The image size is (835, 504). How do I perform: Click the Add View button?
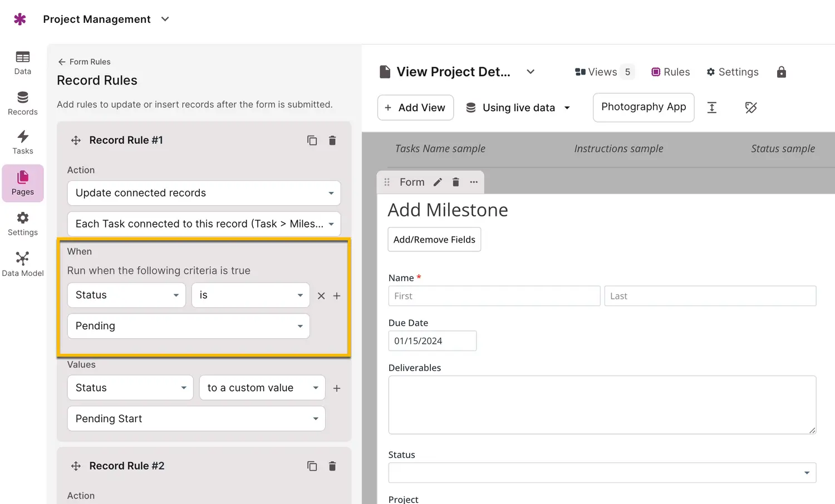[x=415, y=107]
